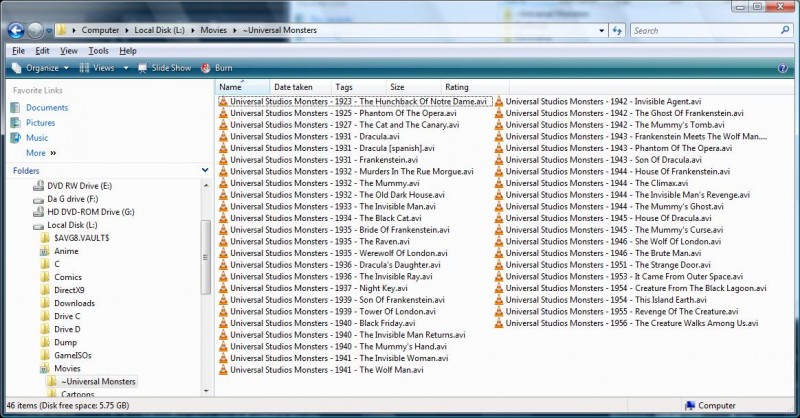800x418 pixels.
Task: Start the Slide Show
Action: click(164, 68)
